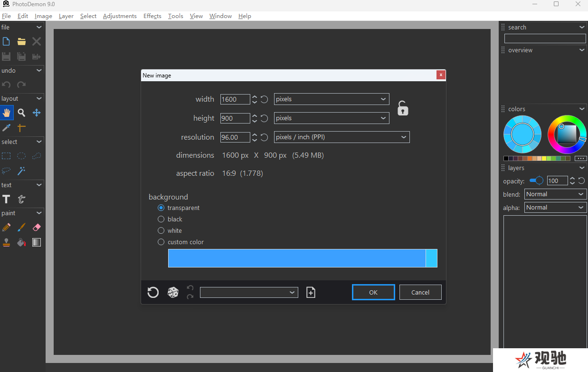This screenshot has height=372, width=588.
Task: Select the Measure tool
Action: pos(21,128)
